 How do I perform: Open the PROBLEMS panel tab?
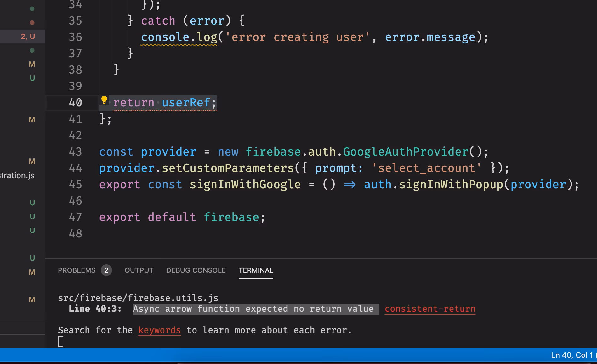click(77, 270)
